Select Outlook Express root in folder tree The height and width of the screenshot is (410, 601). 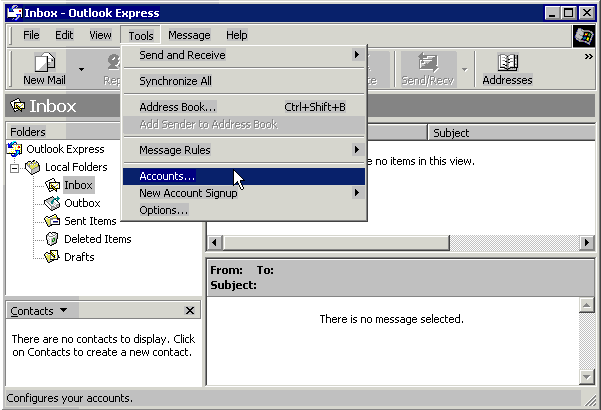[x=64, y=149]
